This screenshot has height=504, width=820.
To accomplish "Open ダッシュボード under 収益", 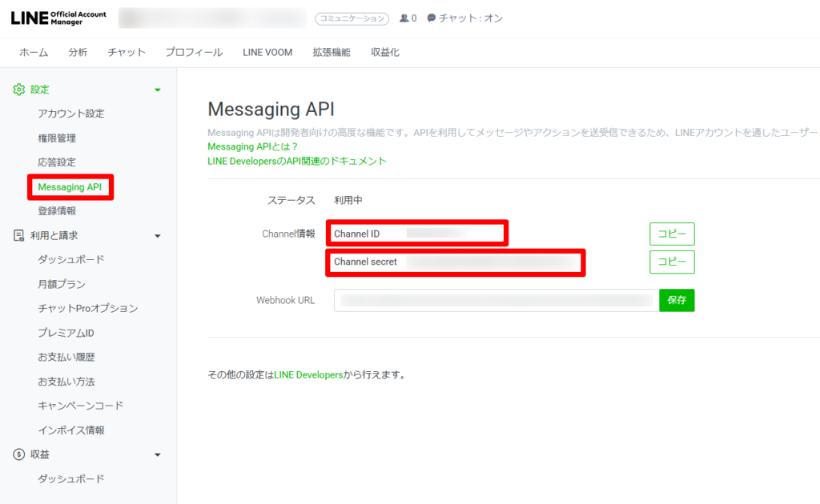I will 71,479.
